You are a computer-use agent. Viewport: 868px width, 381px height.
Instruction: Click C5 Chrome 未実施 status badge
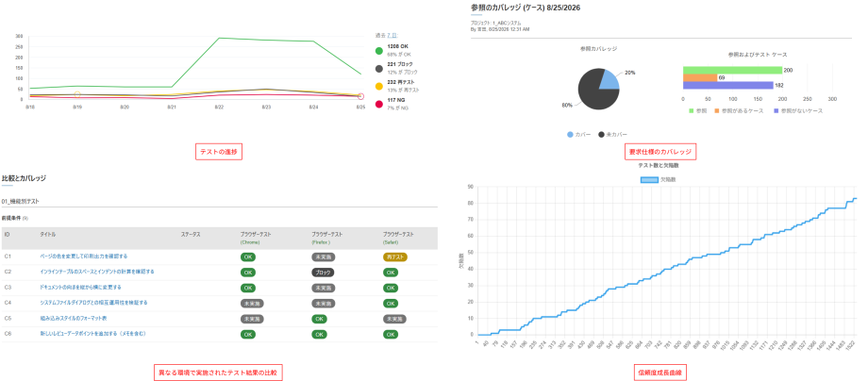[x=253, y=319]
